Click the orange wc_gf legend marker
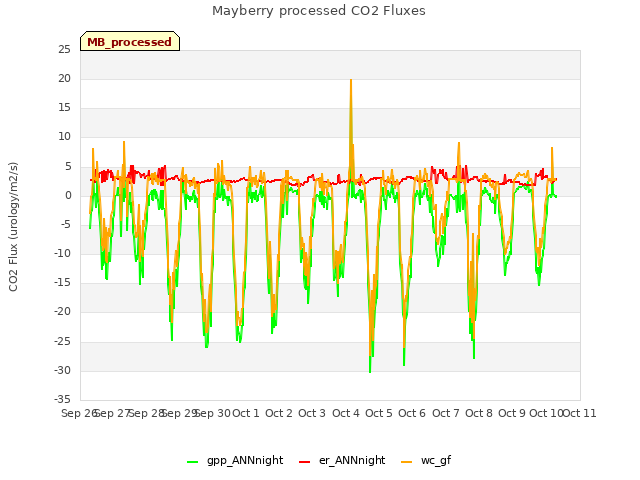 (407, 462)
